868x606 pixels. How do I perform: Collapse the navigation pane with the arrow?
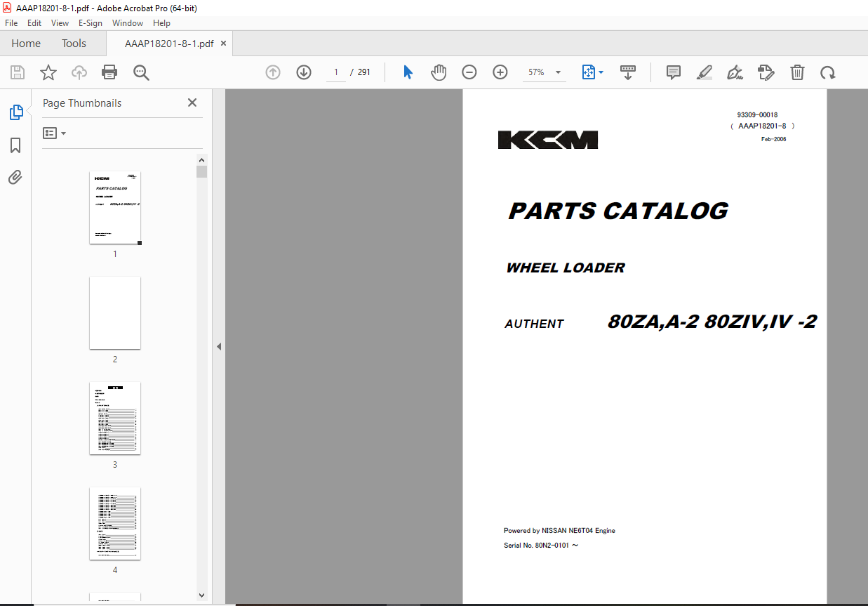click(219, 346)
